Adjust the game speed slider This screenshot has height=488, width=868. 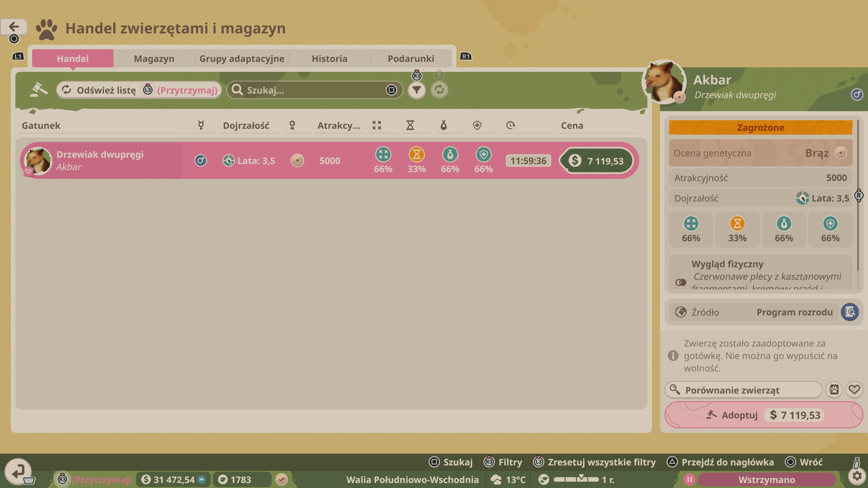pos(576,479)
